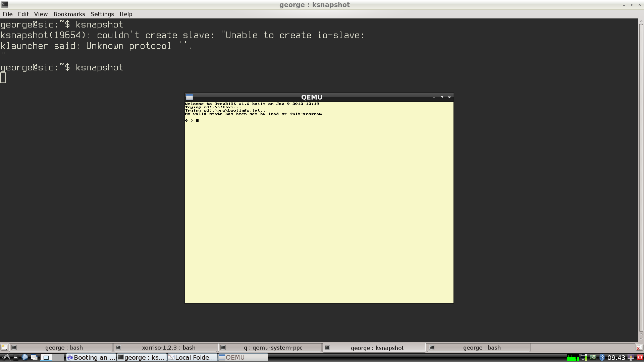Open the File menu in Konsole
The height and width of the screenshot is (362, 644).
tap(8, 14)
